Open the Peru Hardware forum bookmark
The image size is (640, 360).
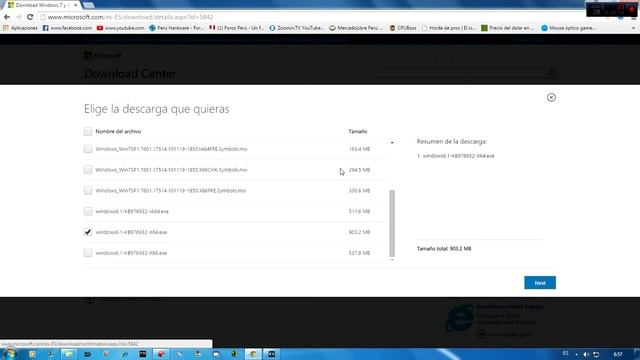pyautogui.click(x=176, y=28)
